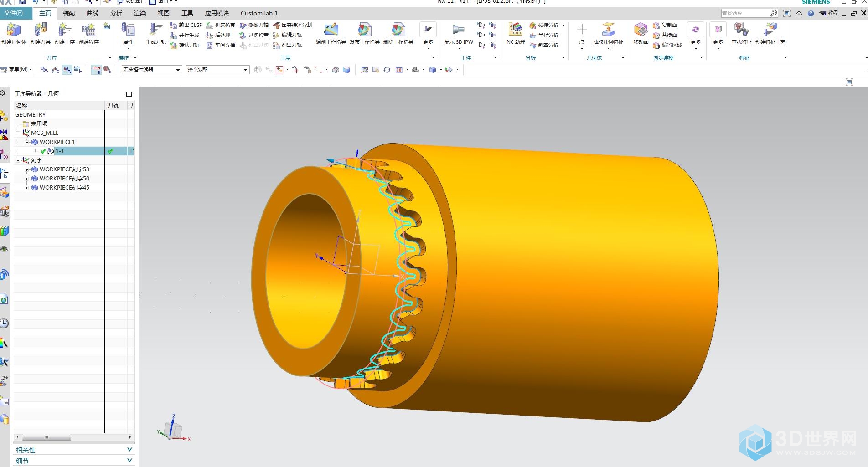
Task: Click 斜率分析 (Slope Analysis)
Action: click(544, 45)
